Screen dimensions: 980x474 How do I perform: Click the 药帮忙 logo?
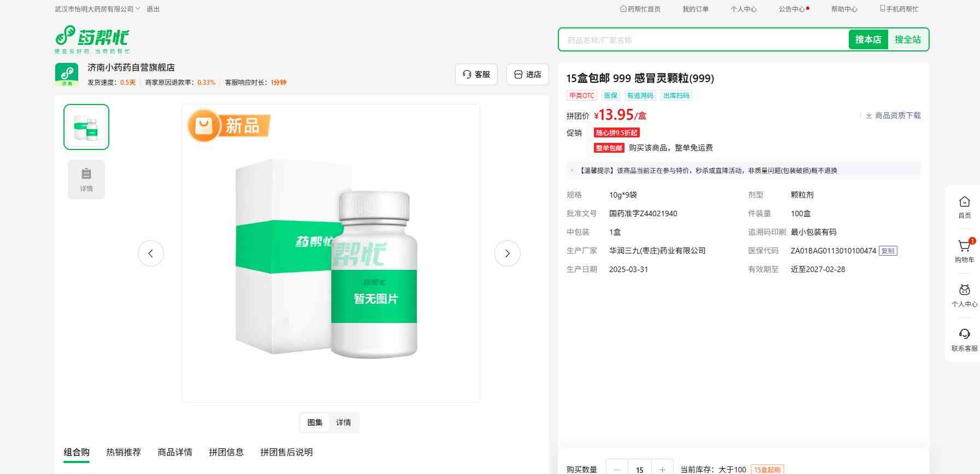(x=92, y=39)
